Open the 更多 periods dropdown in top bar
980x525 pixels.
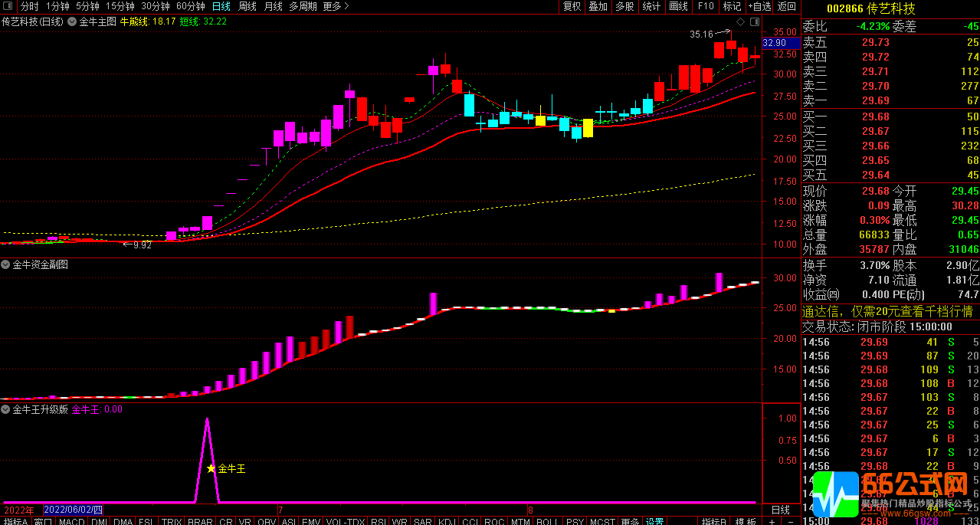pos(336,6)
